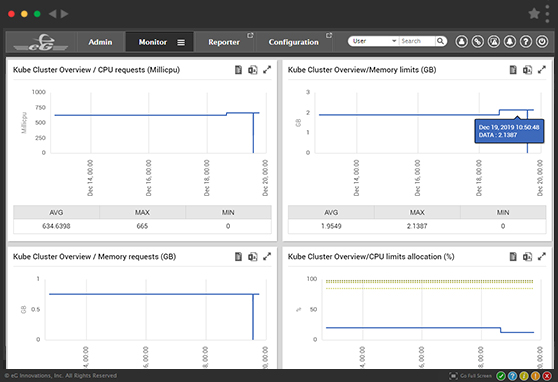Screen dimensions: 558x382
Task: Click the Kube Cluster Overview/Memory limits title
Action: point(362,70)
